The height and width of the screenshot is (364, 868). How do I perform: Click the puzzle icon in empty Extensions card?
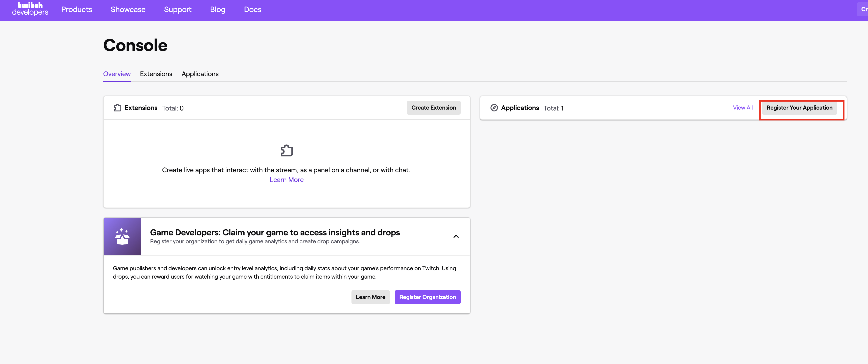(287, 151)
